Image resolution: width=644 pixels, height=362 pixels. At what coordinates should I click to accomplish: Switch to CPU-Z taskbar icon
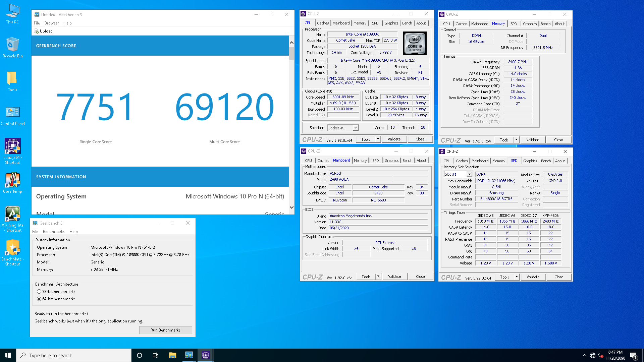click(x=206, y=355)
